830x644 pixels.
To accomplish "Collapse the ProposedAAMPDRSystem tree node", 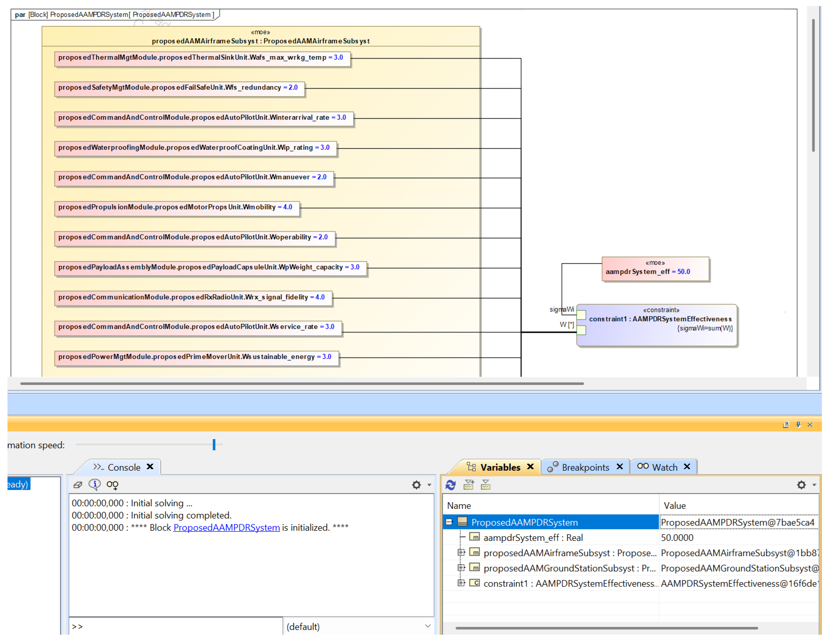I will tap(449, 522).
